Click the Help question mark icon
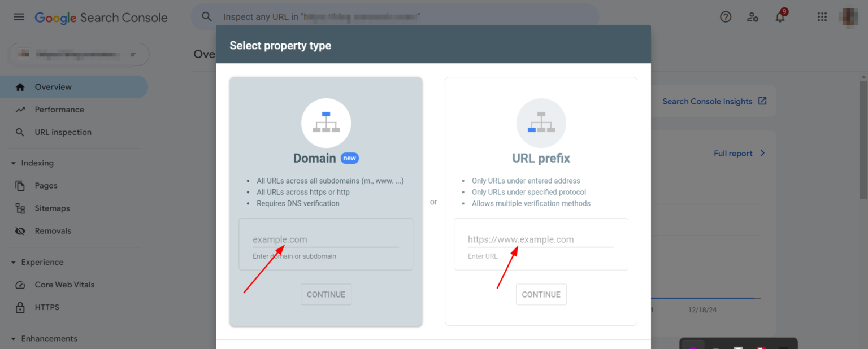Viewport: 868px width, 349px height. (x=725, y=16)
